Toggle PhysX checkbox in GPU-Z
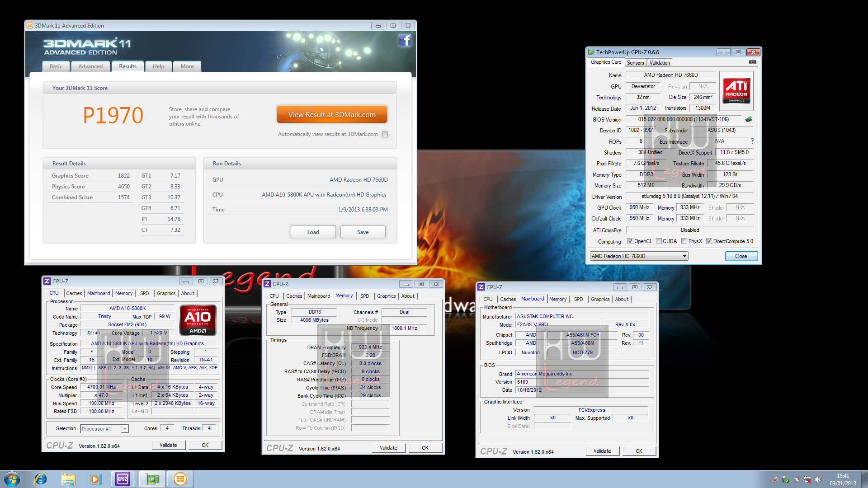The image size is (868, 488). tap(684, 241)
